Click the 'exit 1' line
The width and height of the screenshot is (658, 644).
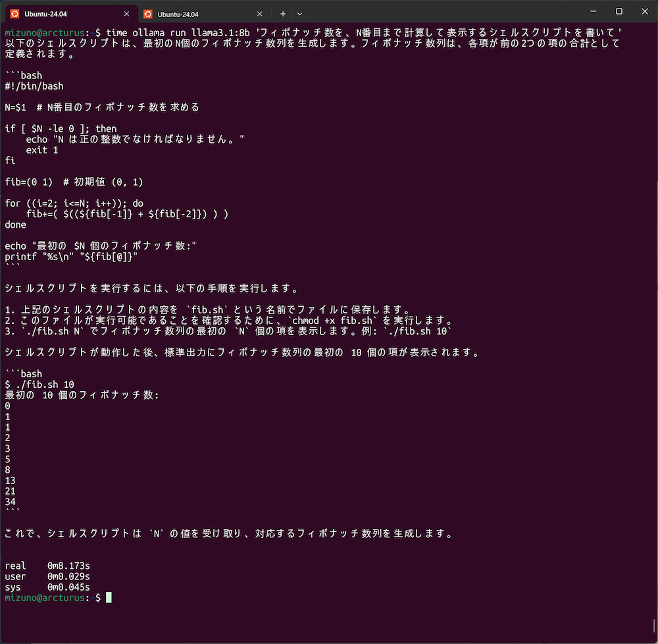coord(42,150)
